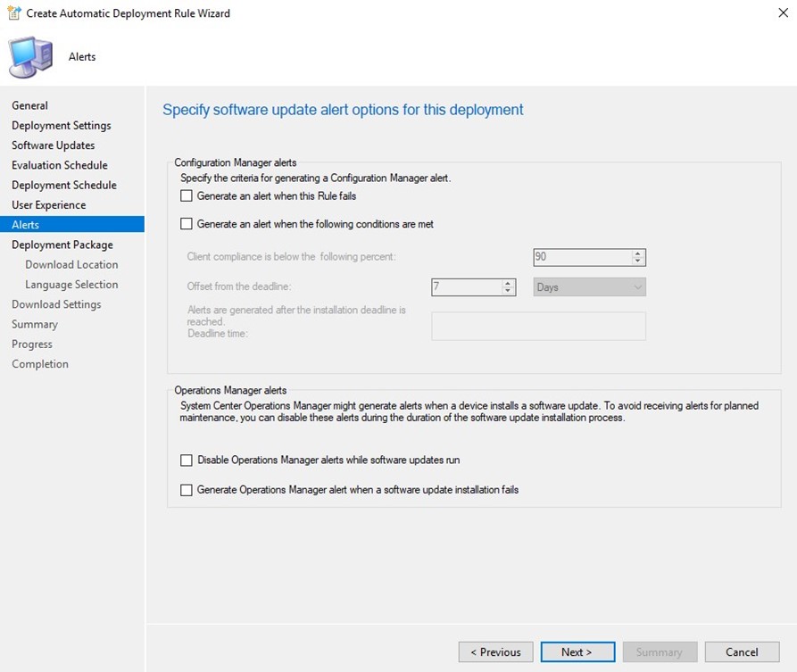797x672 pixels.
Task: Click the disabled Summary button
Action: 660,651
